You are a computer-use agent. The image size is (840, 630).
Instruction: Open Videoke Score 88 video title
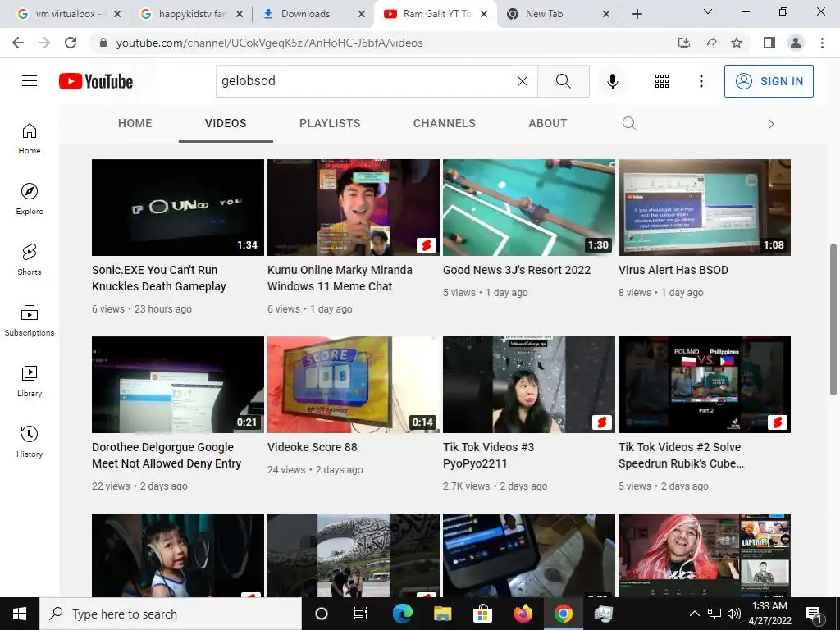point(313,447)
